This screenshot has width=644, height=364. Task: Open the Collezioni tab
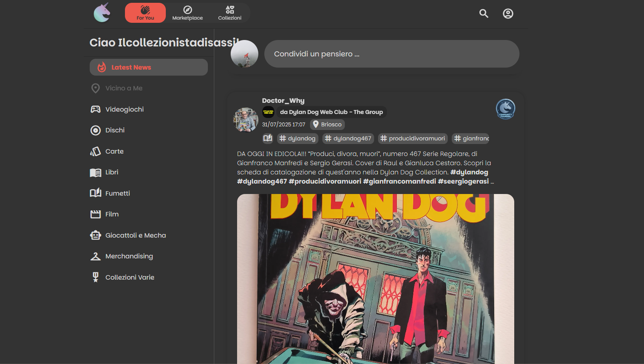(x=230, y=13)
